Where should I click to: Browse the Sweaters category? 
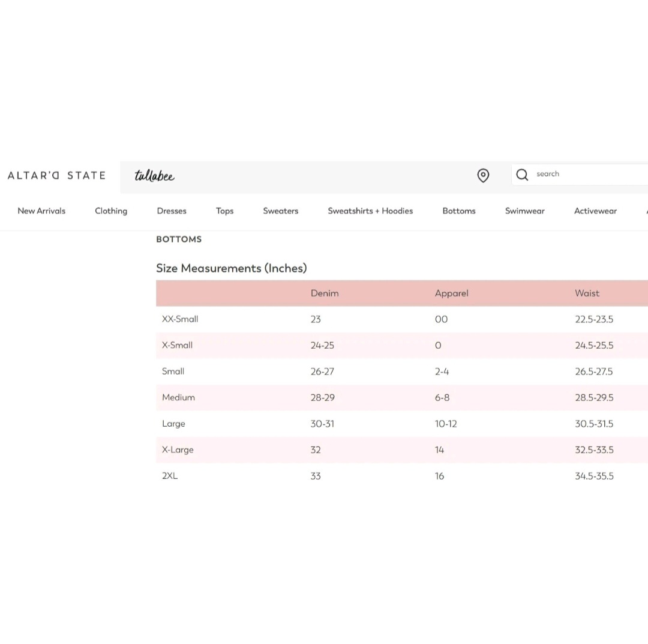tap(280, 211)
